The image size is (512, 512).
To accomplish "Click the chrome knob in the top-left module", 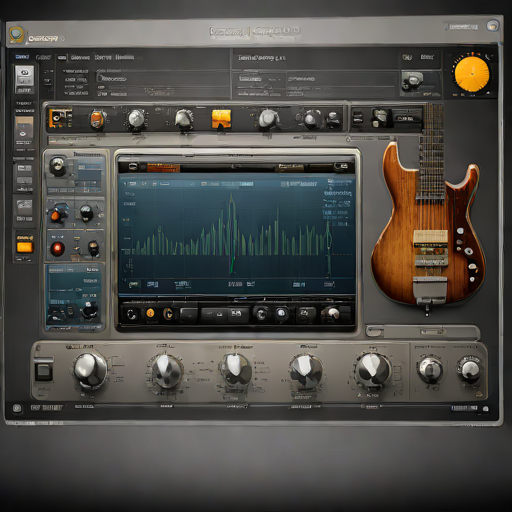I will click(x=58, y=166).
